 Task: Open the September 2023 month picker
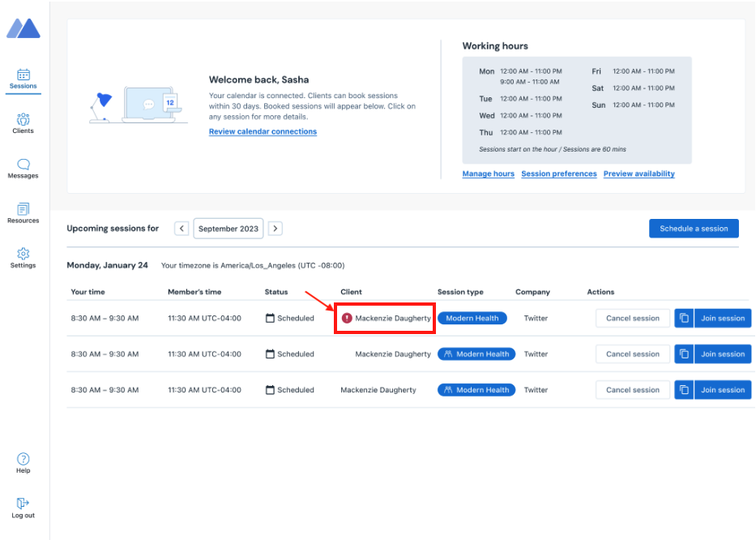pyautogui.click(x=229, y=229)
